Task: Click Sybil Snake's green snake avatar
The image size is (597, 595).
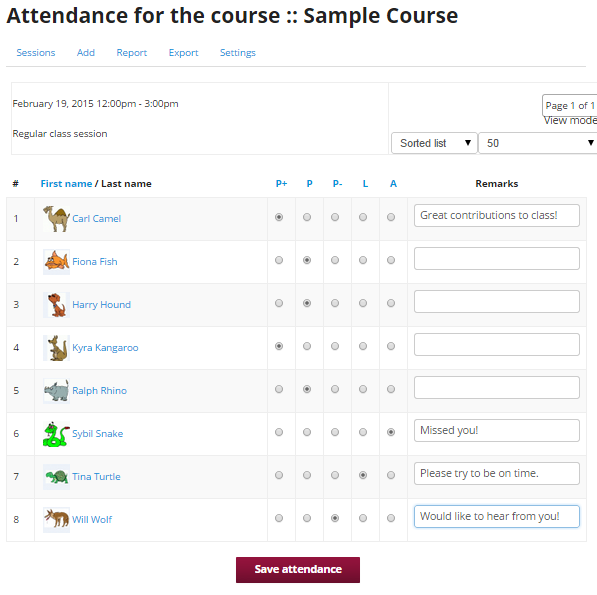Action: point(56,434)
